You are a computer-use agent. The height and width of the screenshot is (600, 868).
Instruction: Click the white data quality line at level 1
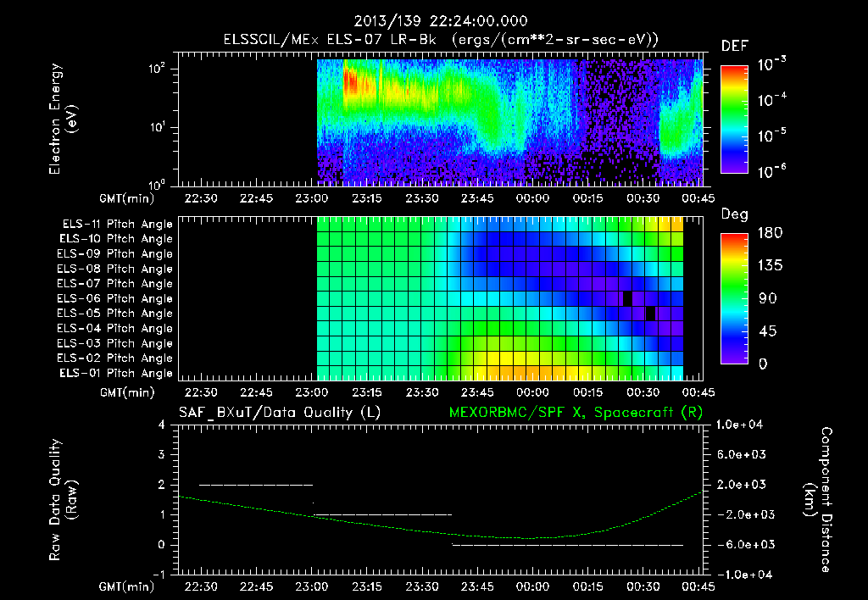[x=382, y=514]
